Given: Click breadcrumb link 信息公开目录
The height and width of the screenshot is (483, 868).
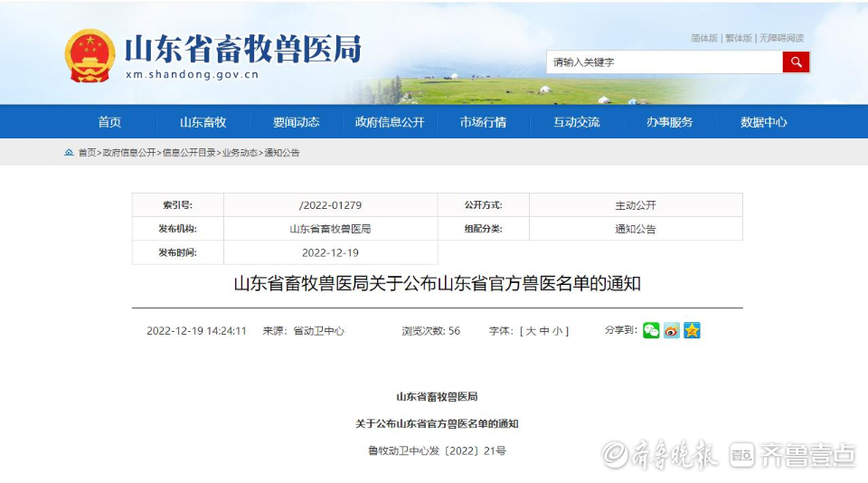Looking at the screenshot, I should (x=189, y=152).
